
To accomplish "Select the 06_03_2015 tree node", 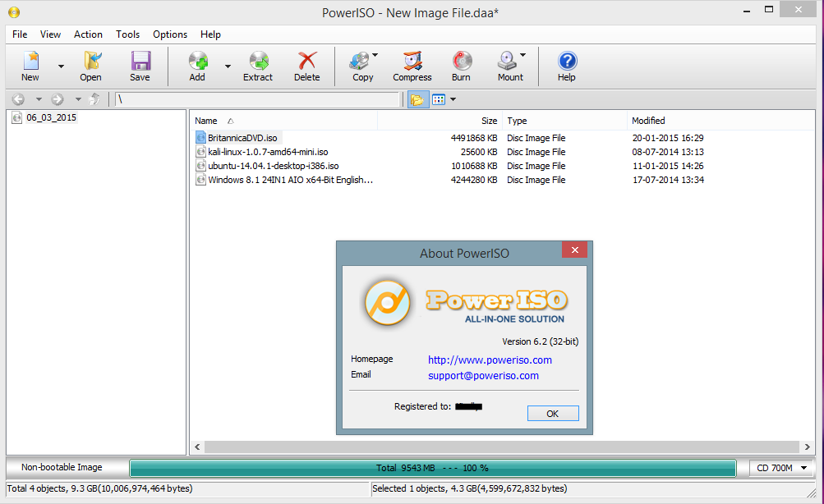I will pyautogui.click(x=52, y=117).
